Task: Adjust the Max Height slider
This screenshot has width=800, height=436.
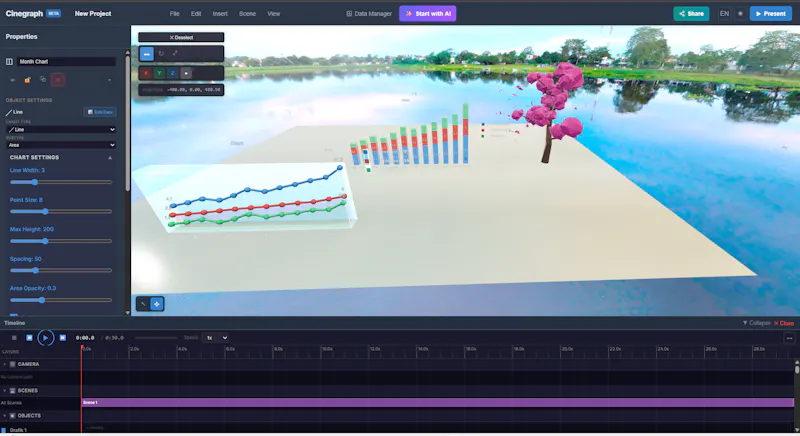Action: 61,241
